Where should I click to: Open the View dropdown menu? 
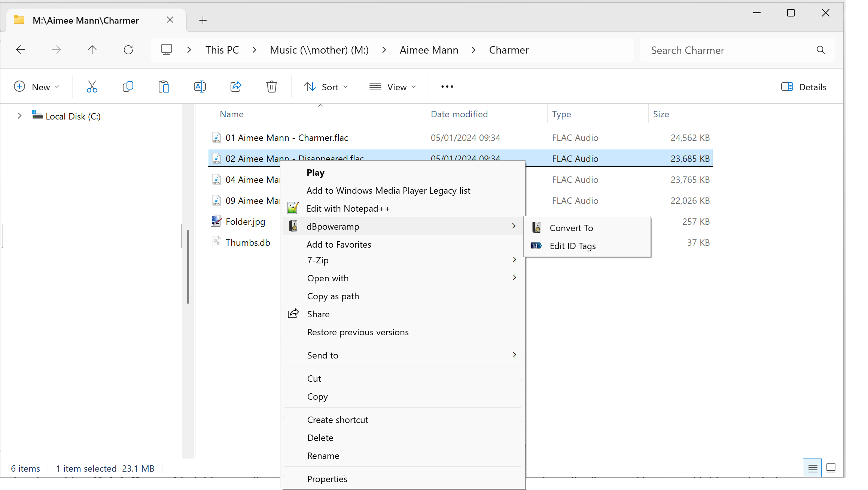[x=392, y=87]
